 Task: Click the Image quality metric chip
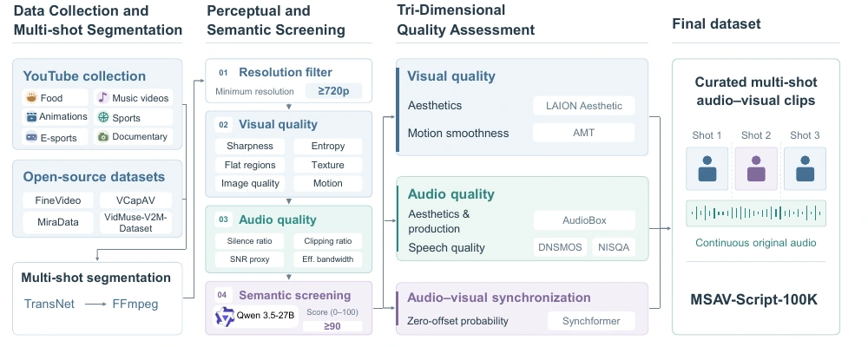click(x=250, y=183)
